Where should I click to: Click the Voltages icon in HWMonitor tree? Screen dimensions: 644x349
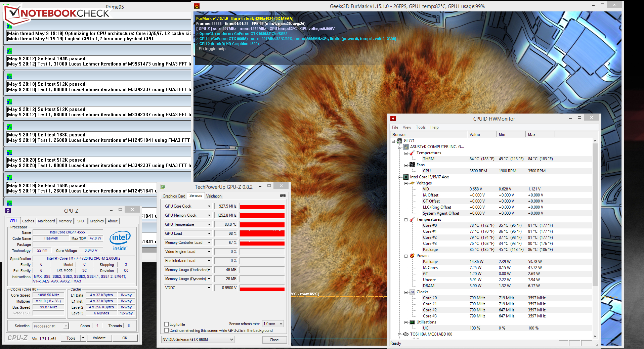[412, 183]
